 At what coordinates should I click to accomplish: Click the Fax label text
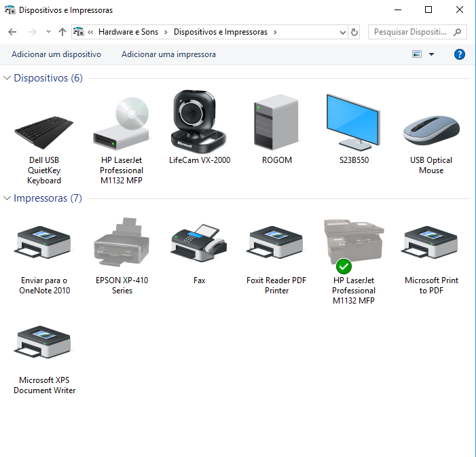200,280
